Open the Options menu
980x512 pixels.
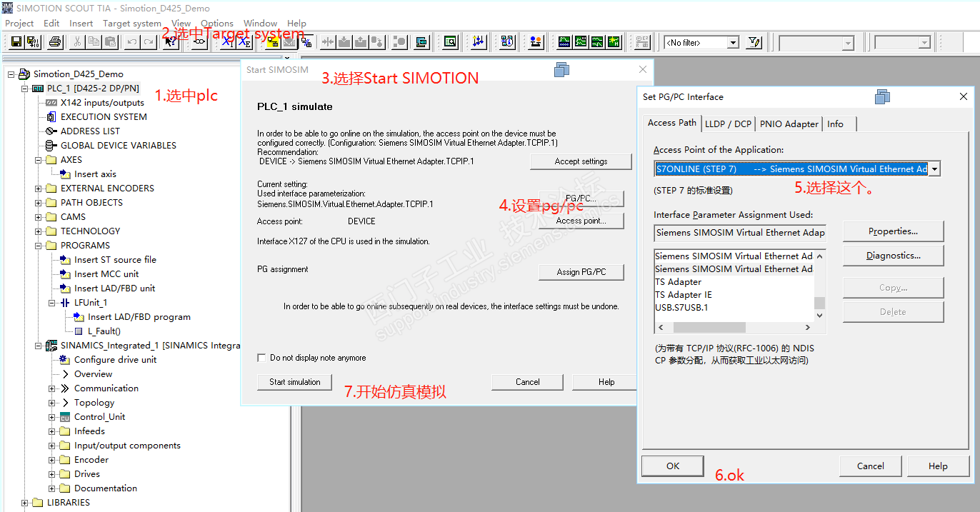(217, 23)
